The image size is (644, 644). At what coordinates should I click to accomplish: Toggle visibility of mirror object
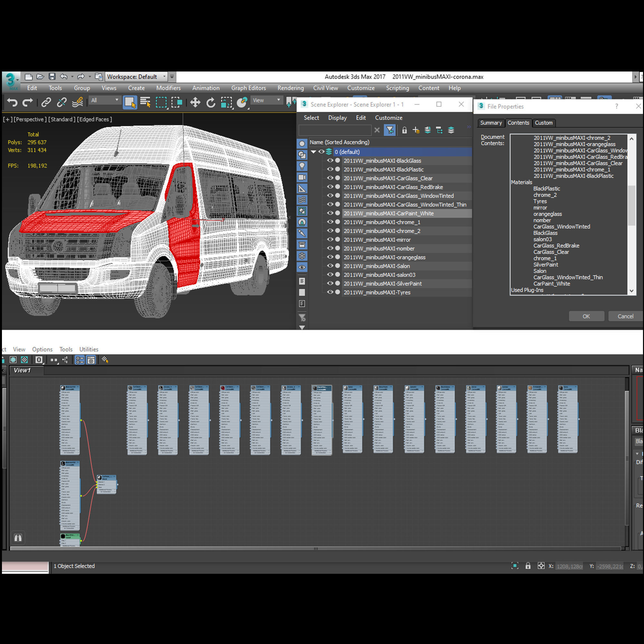click(x=330, y=239)
